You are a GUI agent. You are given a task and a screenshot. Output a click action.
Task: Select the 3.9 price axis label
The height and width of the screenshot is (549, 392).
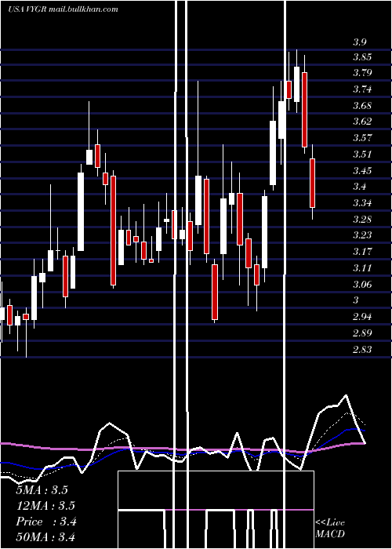(359, 42)
